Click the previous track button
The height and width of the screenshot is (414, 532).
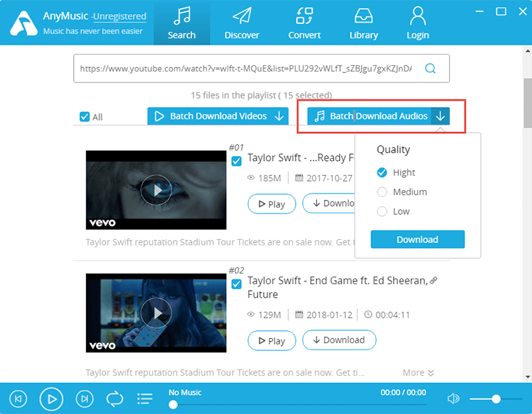point(18,398)
